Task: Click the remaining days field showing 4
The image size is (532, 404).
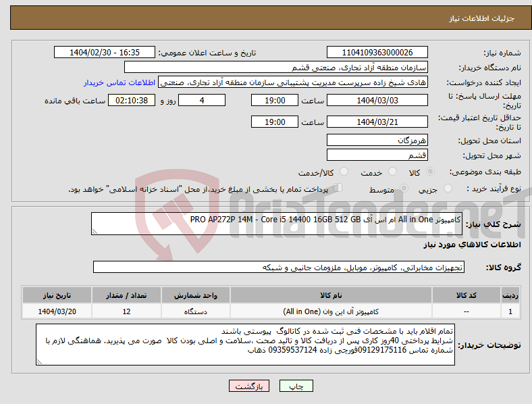Action: pyautogui.click(x=202, y=100)
